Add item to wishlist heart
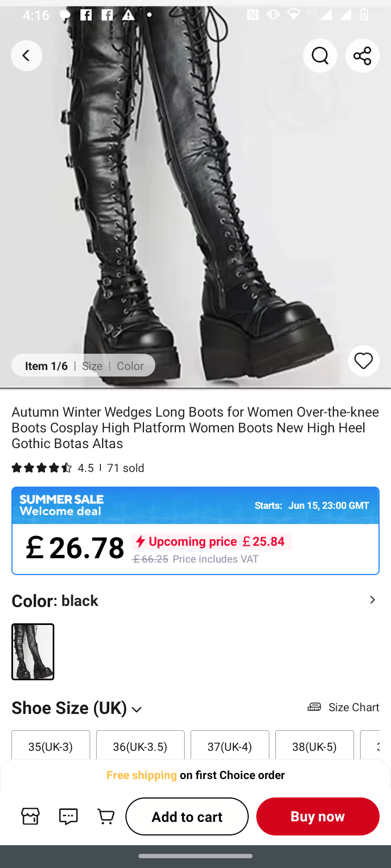The height and width of the screenshot is (868, 391). (363, 361)
